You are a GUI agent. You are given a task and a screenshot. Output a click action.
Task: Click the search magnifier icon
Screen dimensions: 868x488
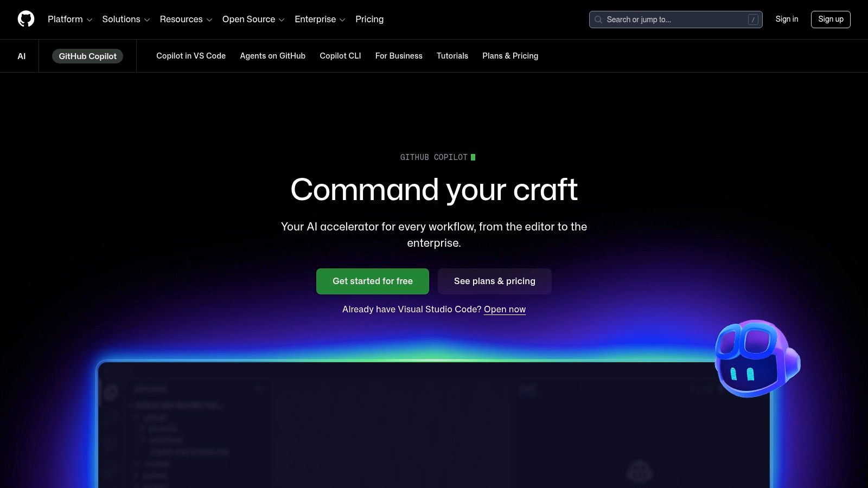point(598,20)
